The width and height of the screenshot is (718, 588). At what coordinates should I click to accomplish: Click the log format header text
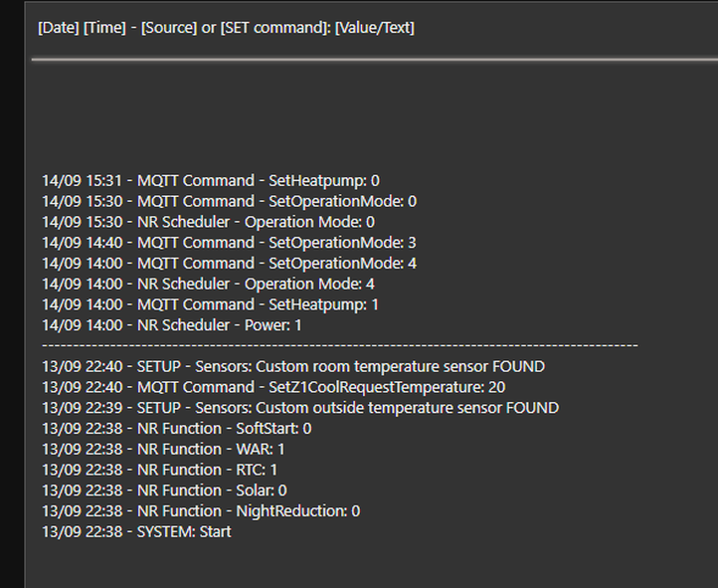[x=226, y=28]
